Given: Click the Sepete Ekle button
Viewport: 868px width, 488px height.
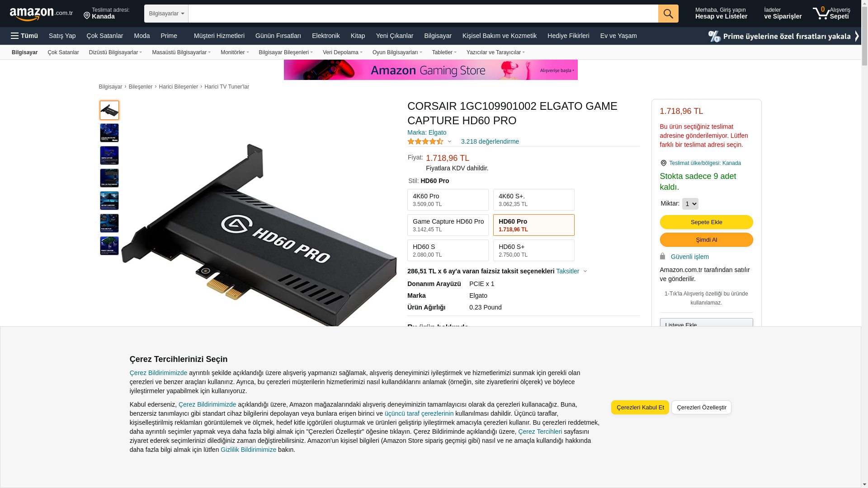Looking at the screenshot, I should point(706,222).
